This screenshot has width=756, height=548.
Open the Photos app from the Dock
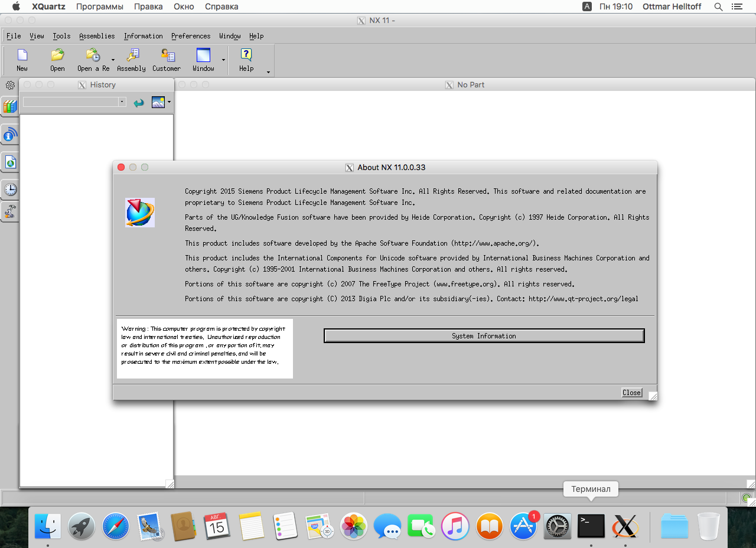point(354,525)
